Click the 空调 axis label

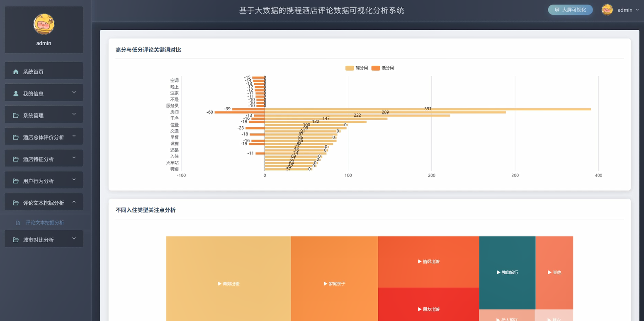click(174, 81)
